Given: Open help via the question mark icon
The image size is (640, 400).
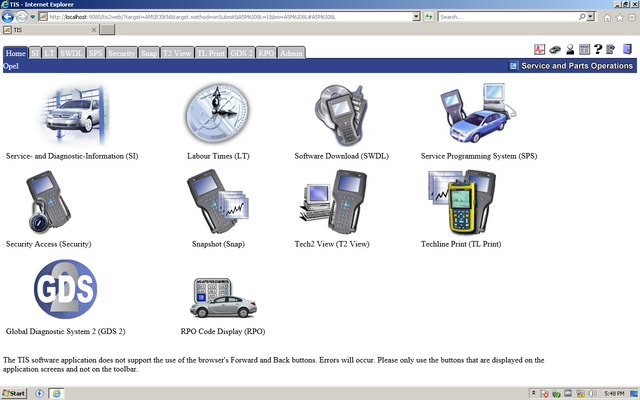Looking at the screenshot, I should click(x=598, y=49).
